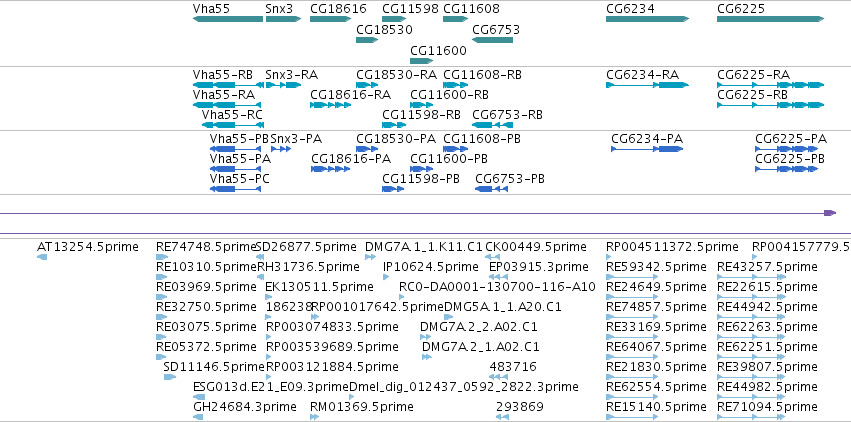Select EST CK00449.5prime
The image size is (851, 422).
(536, 247)
